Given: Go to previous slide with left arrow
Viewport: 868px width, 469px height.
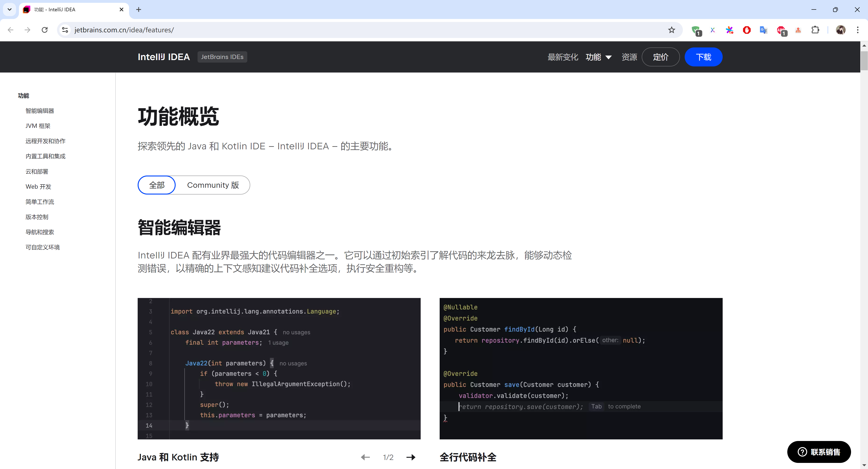Looking at the screenshot, I should click(365, 457).
